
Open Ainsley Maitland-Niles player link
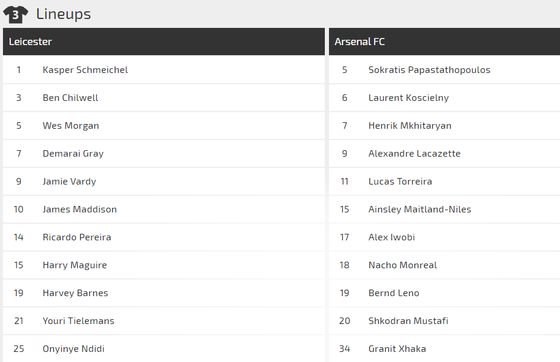click(420, 209)
